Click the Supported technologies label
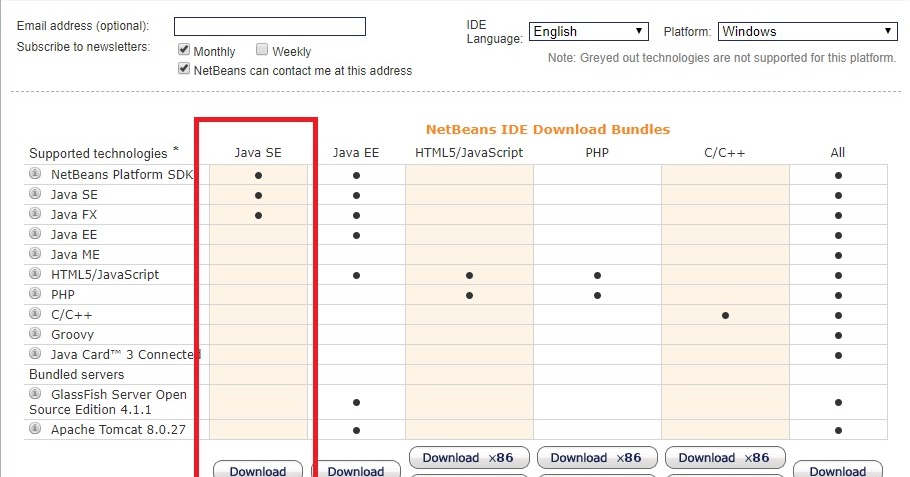This screenshot has height=477, width=910. click(98, 154)
